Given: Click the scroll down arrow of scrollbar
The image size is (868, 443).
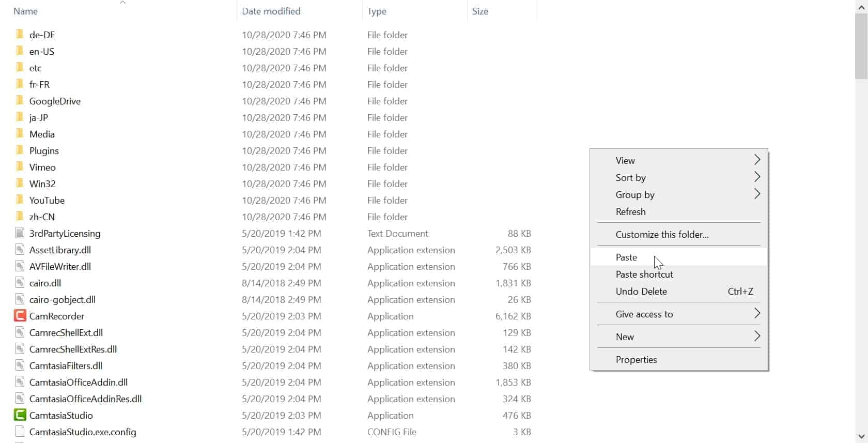Looking at the screenshot, I should (861, 436).
